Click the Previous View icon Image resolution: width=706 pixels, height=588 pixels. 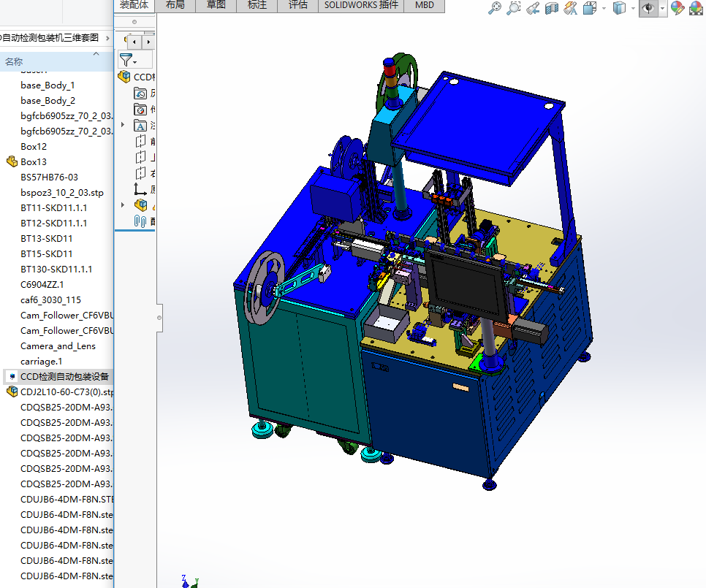click(x=533, y=8)
